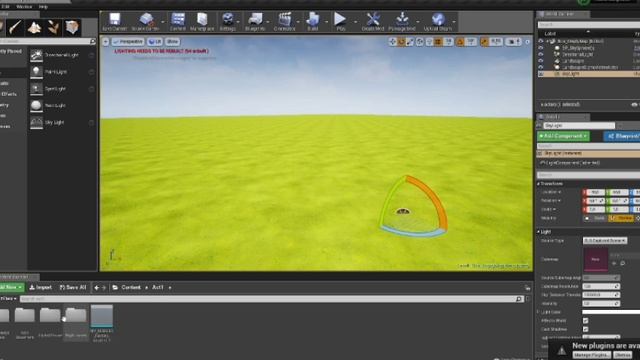Viewport: 640px width, 360px height.
Task: Toggle visibility eye on third outliner row
Action: pyautogui.click(x=541, y=54)
